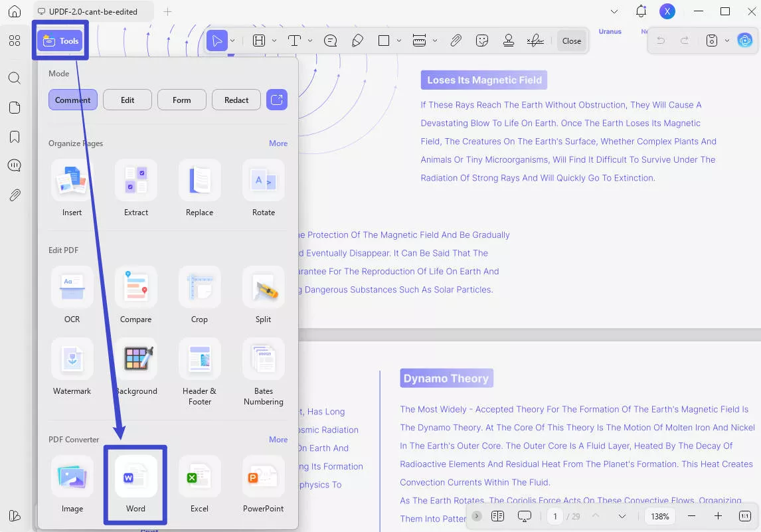Select the UPDF-2.0-cant-be-edited tab
The width and height of the screenshot is (761, 532).
click(93, 11)
